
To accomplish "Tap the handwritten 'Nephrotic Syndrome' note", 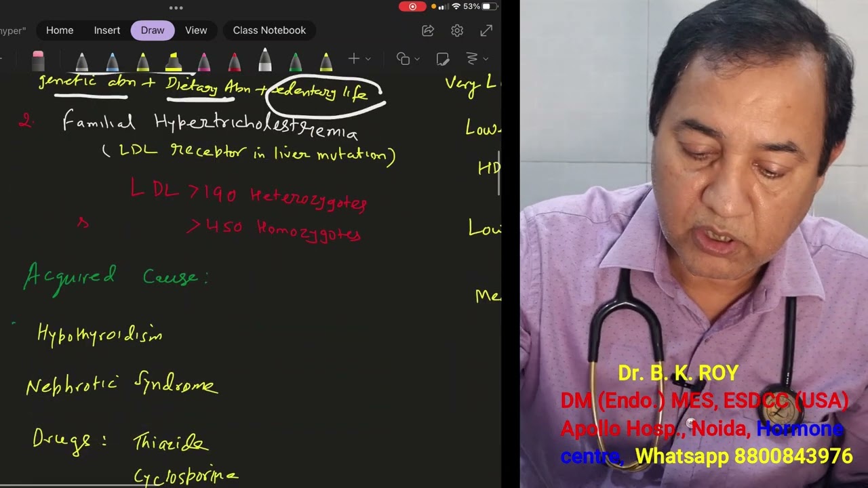I will (122, 384).
